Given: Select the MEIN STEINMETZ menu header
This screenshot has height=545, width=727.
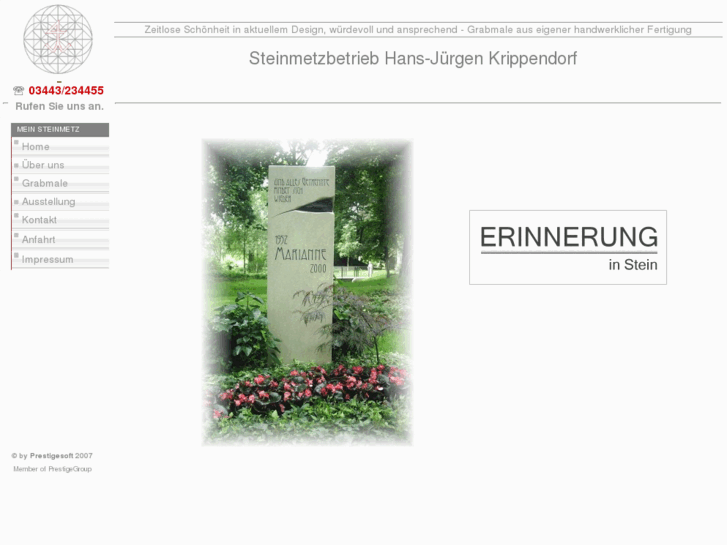Looking at the screenshot, I should (60, 130).
